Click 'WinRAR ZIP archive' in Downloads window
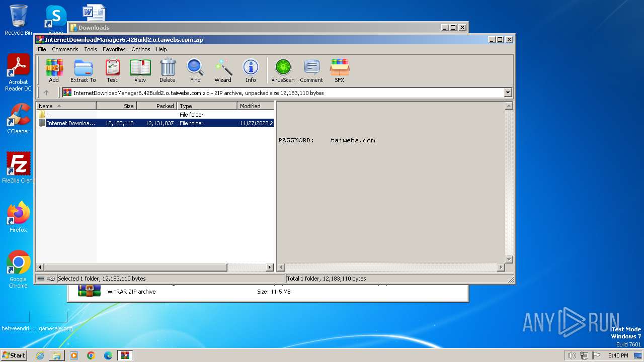Viewport: 644px width, 362px height. 131,292
